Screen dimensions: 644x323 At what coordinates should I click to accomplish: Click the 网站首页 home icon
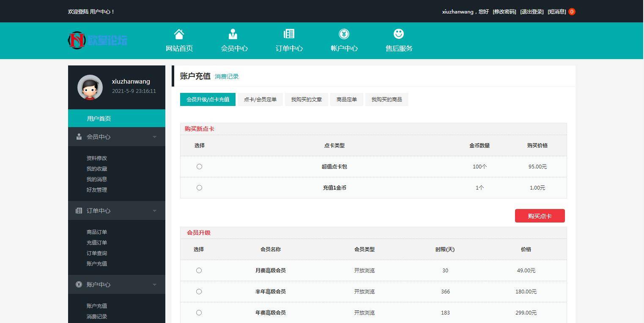click(x=178, y=34)
